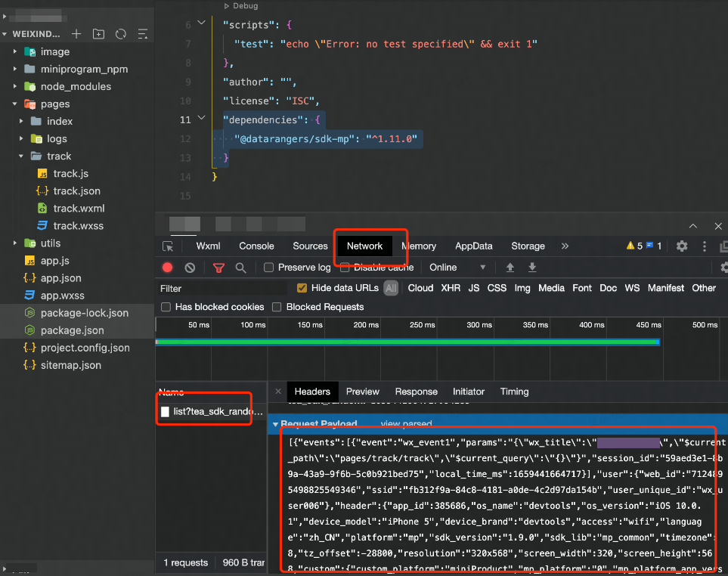Open the Online throttling dropdown
This screenshot has width=728, height=576.
pos(457,268)
